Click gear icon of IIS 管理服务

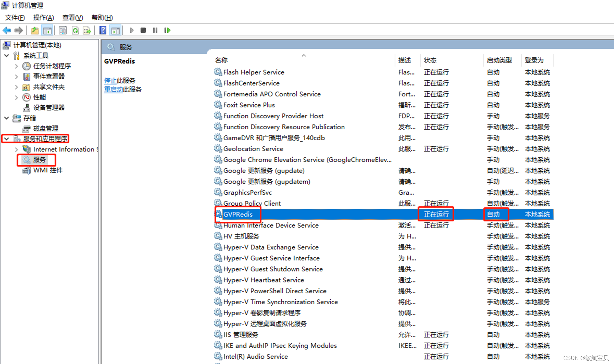pyautogui.click(x=218, y=334)
